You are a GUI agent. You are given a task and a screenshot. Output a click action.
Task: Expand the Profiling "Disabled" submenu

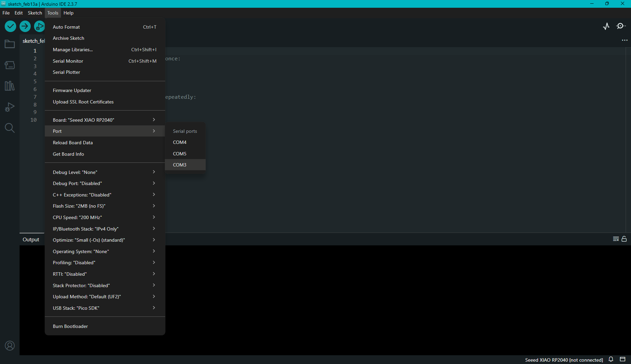[105, 263]
